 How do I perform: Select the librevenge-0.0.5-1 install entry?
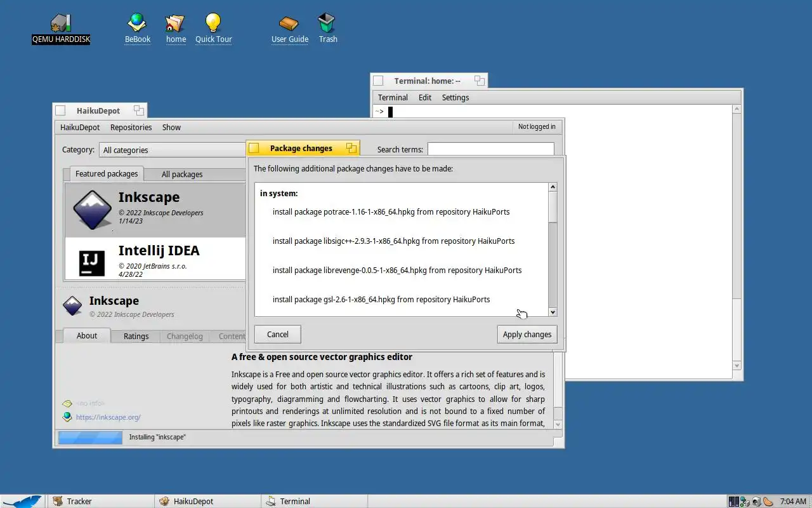(x=397, y=270)
